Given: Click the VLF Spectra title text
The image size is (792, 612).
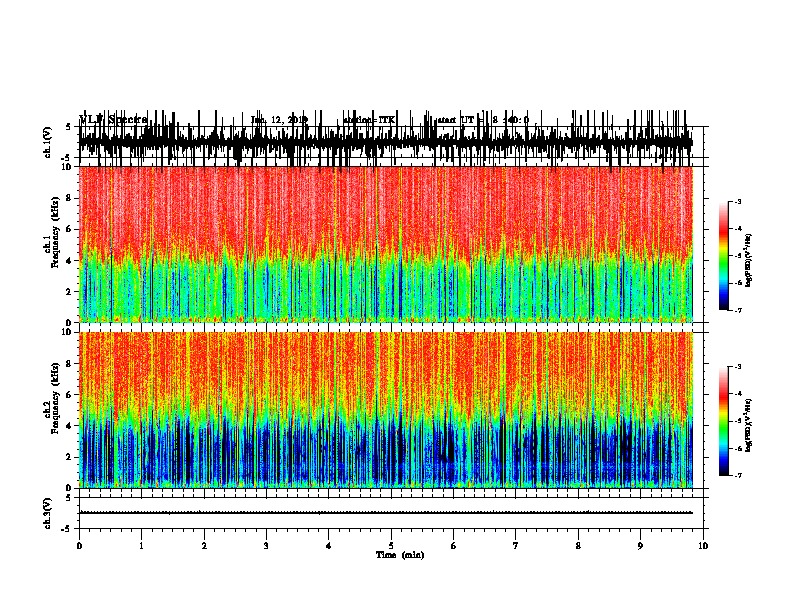Looking at the screenshot, I should click(113, 120).
